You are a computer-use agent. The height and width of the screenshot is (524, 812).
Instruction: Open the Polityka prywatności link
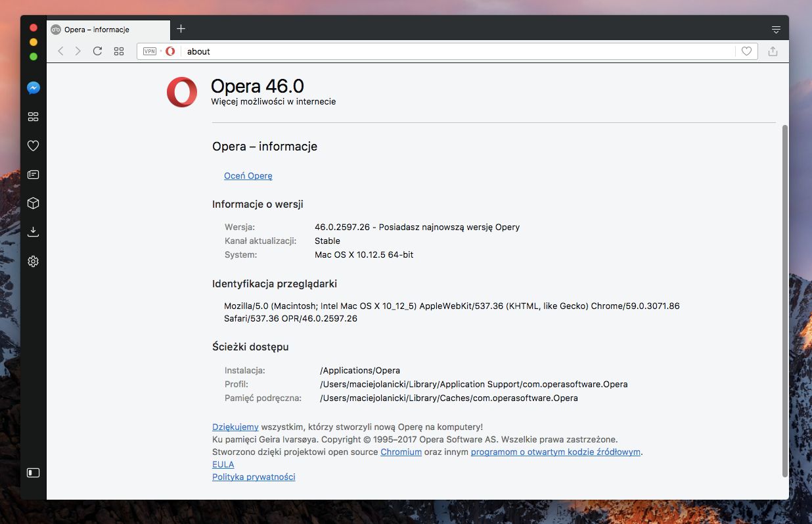click(x=254, y=477)
